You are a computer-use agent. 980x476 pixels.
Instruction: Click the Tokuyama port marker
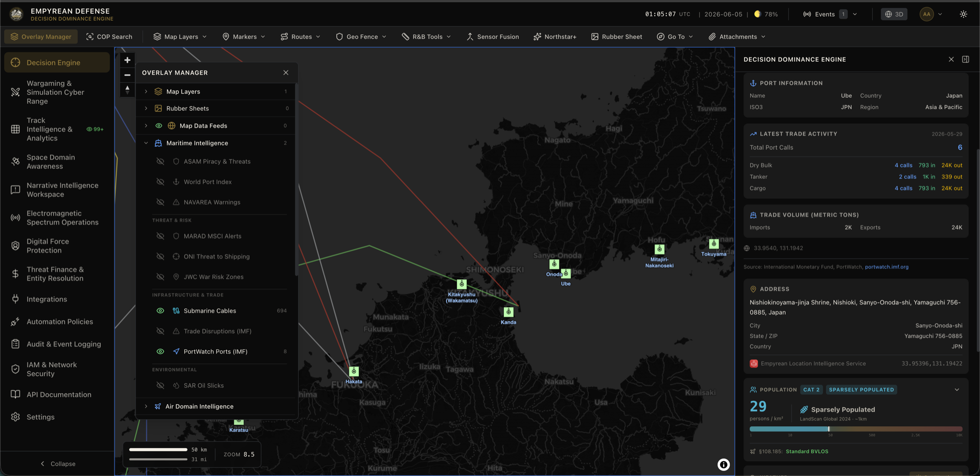[713, 244]
